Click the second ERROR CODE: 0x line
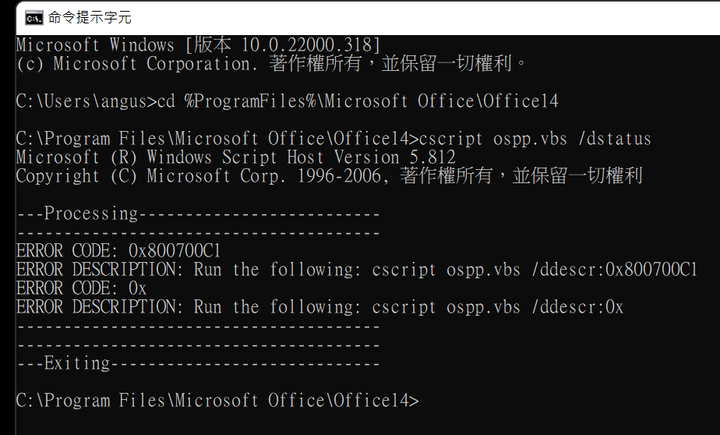Image resolution: width=720 pixels, height=435 pixels. [x=81, y=288]
